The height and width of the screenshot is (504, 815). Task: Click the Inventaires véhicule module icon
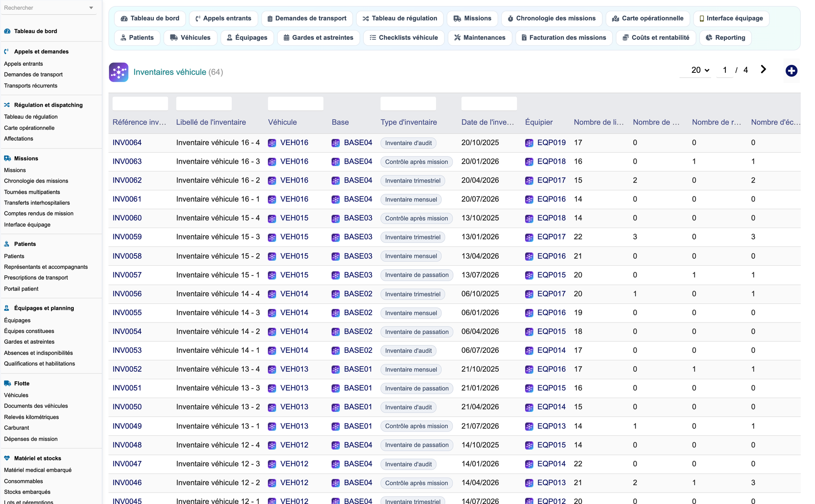(119, 72)
